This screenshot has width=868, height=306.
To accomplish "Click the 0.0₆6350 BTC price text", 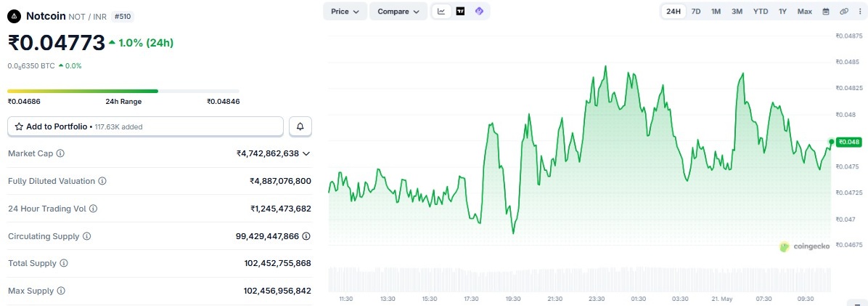I will click(x=31, y=66).
